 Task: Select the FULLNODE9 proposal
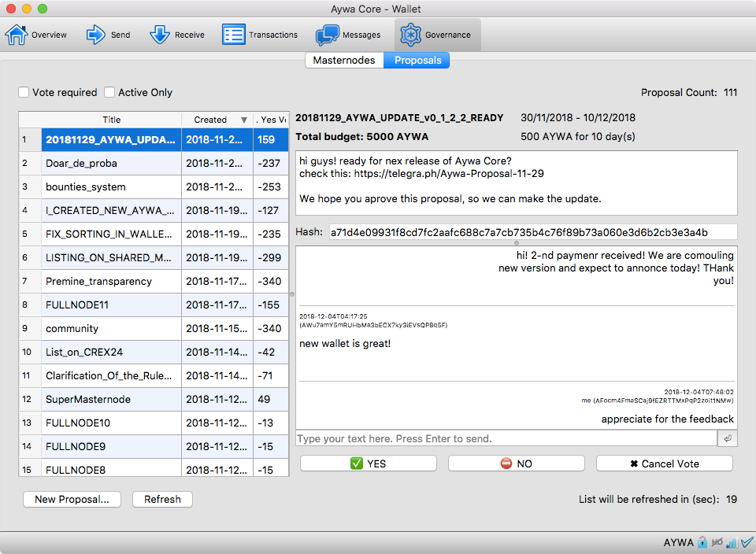click(x=154, y=446)
